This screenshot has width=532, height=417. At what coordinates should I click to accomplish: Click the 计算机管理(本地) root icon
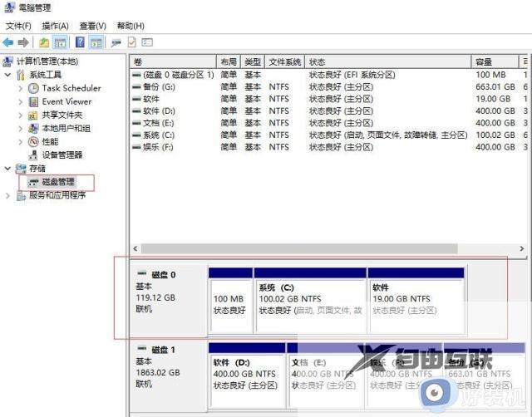(x=7, y=61)
